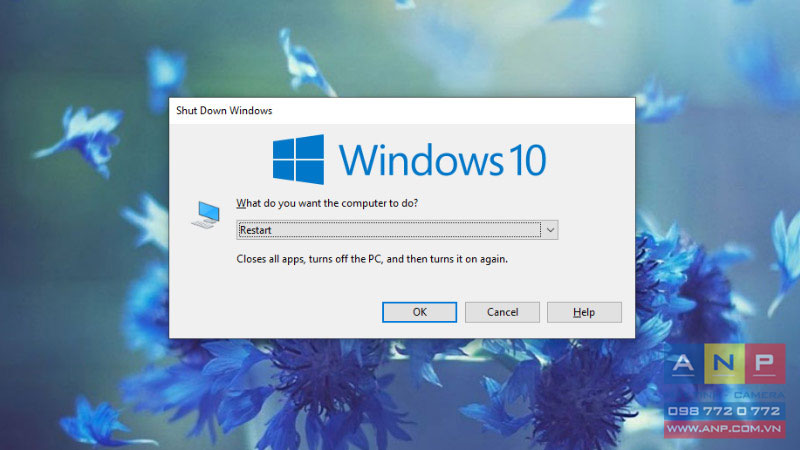Click the "Closes all apps, turns off the PC" description
Image resolution: width=800 pixels, height=450 pixels.
click(372, 259)
